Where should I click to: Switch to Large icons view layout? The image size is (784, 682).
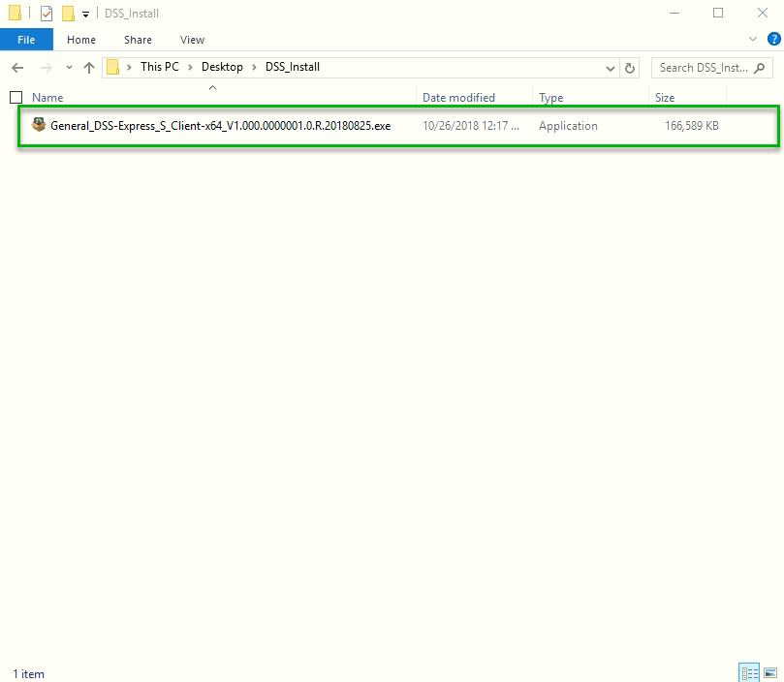click(770, 673)
